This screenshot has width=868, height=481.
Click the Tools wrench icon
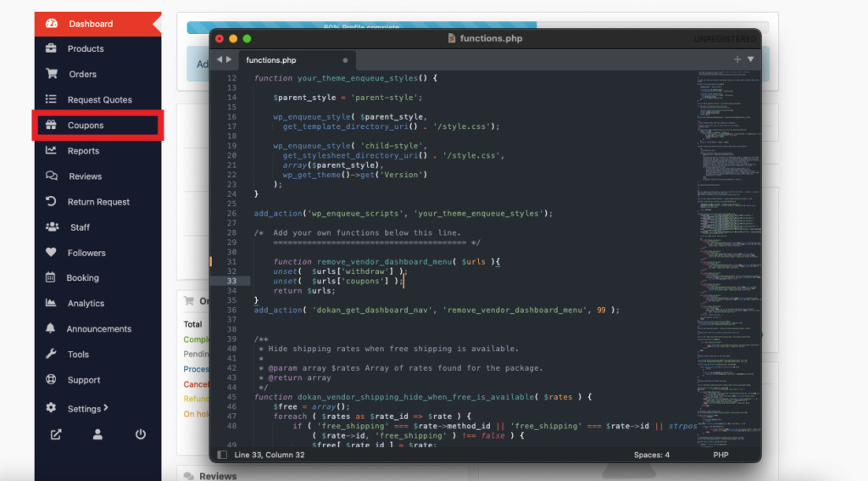pos(51,354)
